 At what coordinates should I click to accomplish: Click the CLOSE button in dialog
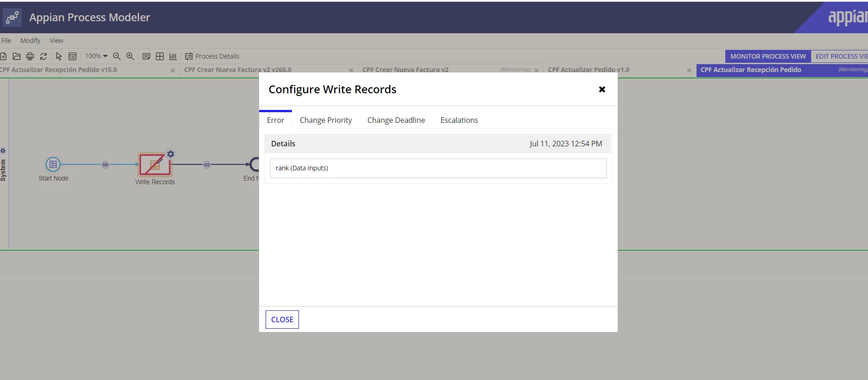click(x=282, y=320)
